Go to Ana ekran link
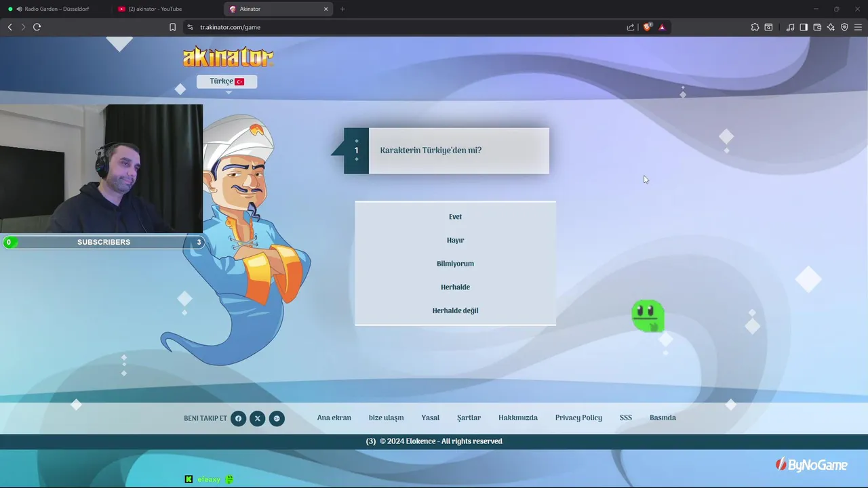Viewport: 868px width, 488px height. coord(334,418)
